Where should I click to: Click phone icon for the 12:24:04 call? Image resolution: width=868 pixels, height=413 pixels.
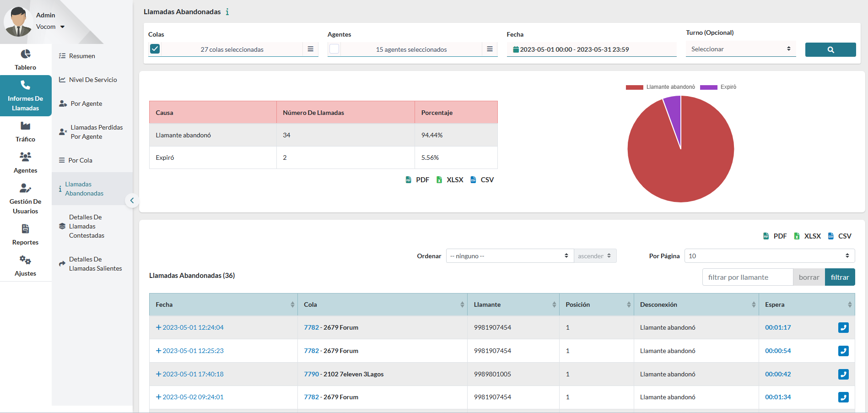tap(843, 328)
